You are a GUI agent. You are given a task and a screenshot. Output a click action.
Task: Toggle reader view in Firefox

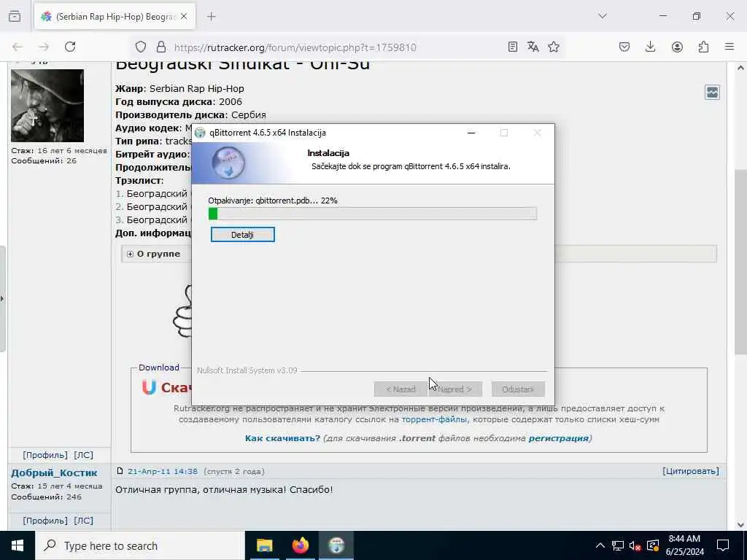pos(513,47)
